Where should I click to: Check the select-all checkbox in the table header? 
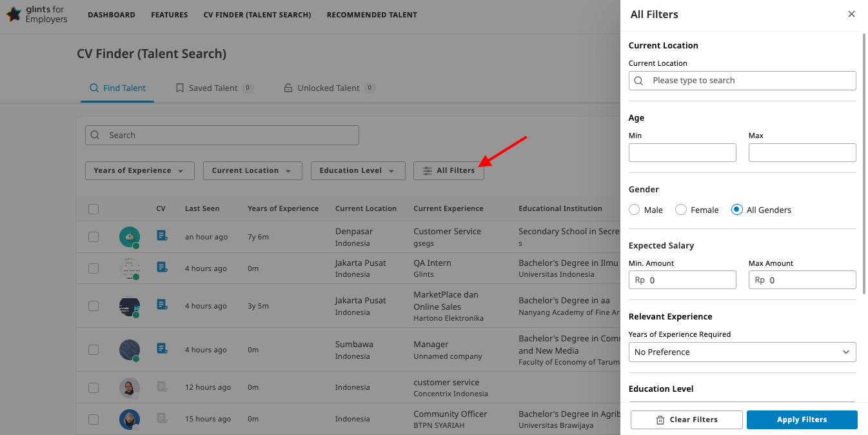tap(94, 208)
